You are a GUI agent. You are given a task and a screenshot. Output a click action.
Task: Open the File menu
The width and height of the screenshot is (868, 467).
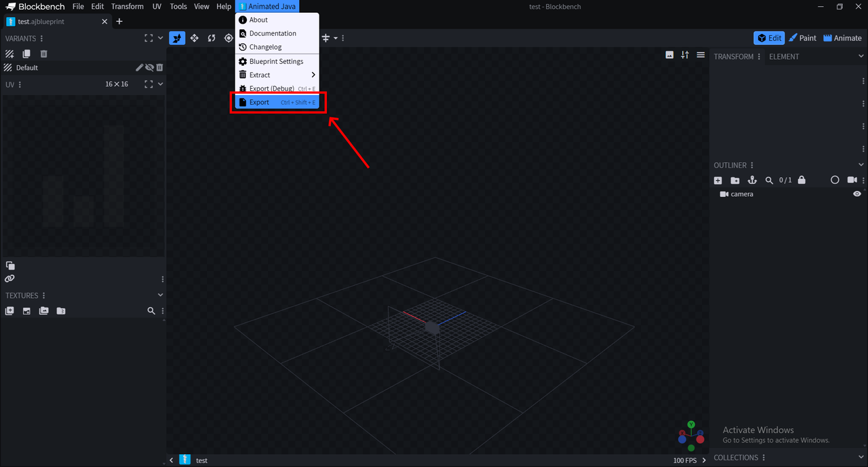[x=78, y=6]
